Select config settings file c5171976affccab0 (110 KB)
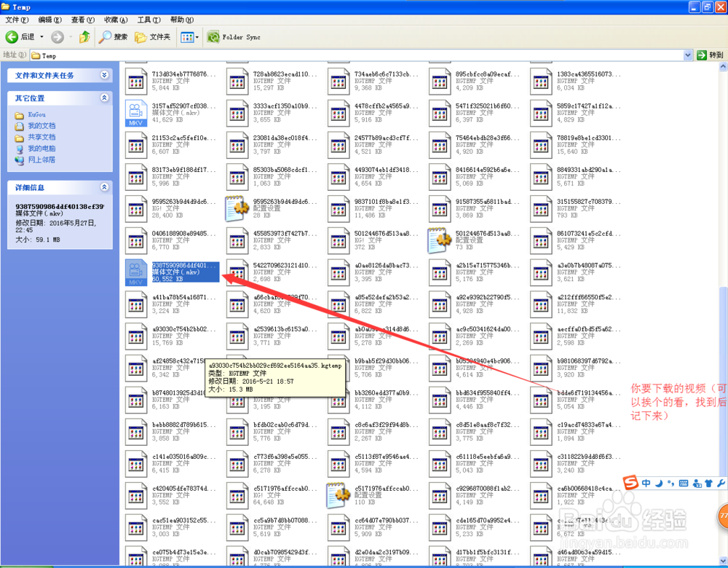This screenshot has width=728, height=568. [373, 495]
